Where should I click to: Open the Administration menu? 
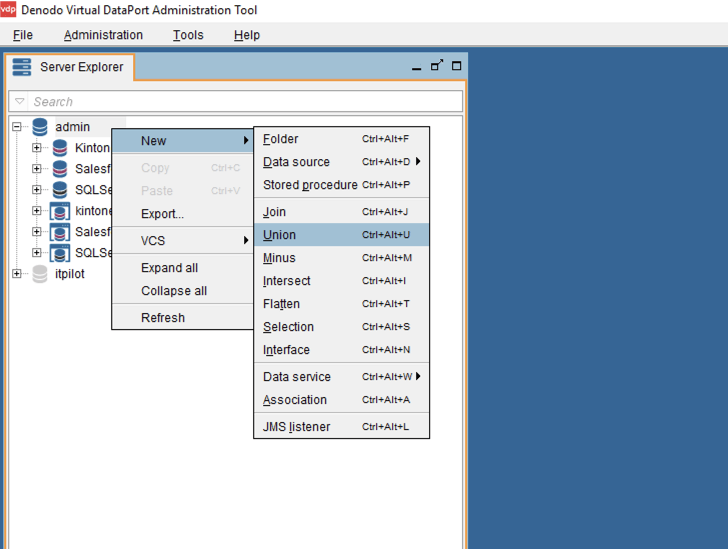[x=103, y=35]
